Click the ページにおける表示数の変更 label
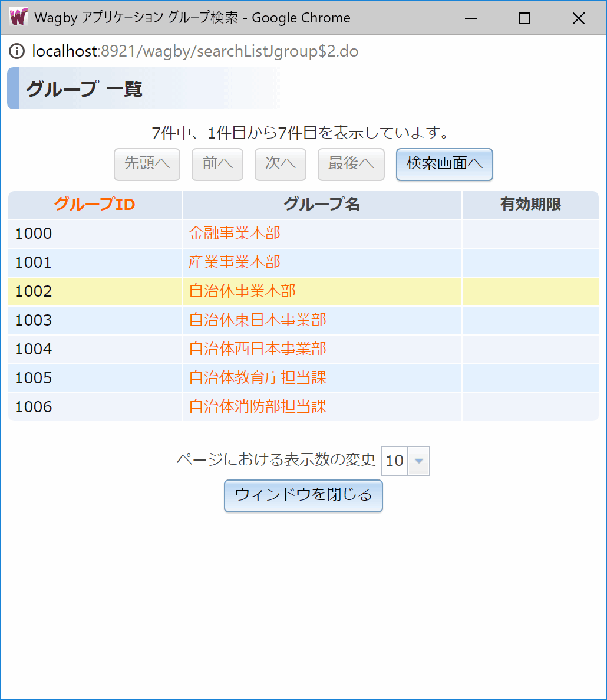Viewport: 607px width, 700px height. point(276,459)
